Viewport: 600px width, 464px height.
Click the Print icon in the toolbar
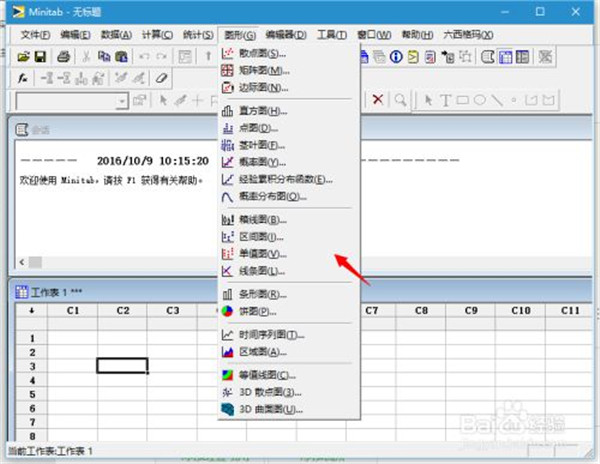point(64,57)
